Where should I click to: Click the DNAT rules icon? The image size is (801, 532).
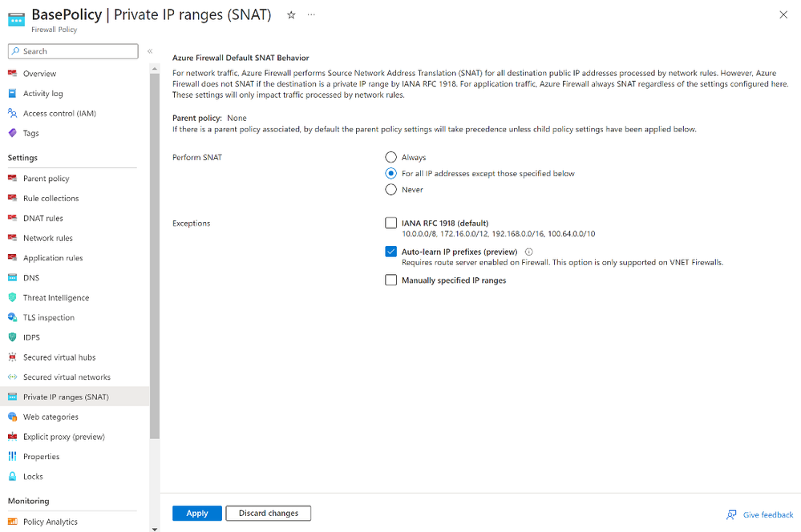click(12, 218)
